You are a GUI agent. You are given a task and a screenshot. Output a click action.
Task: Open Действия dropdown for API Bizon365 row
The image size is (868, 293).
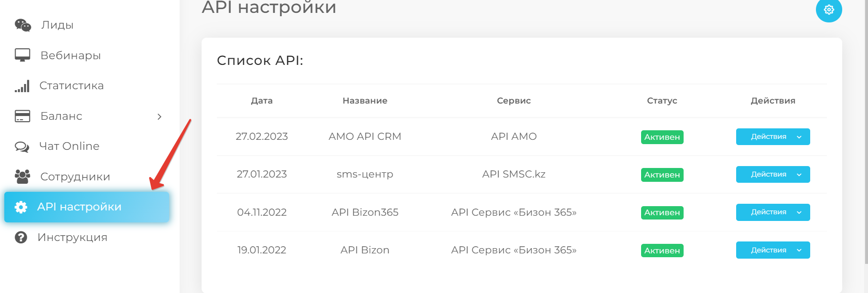pyautogui.click(x=772, y=212)
